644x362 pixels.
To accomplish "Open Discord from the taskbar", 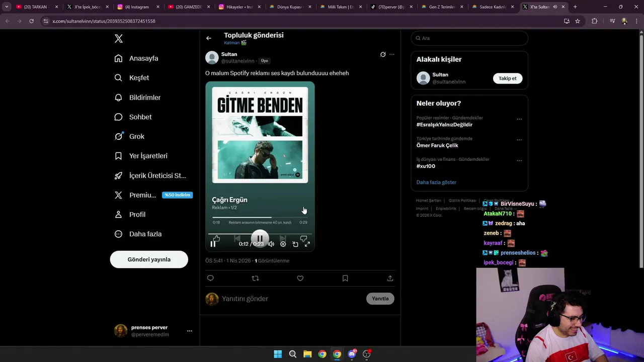I will [x=352, y=354].
